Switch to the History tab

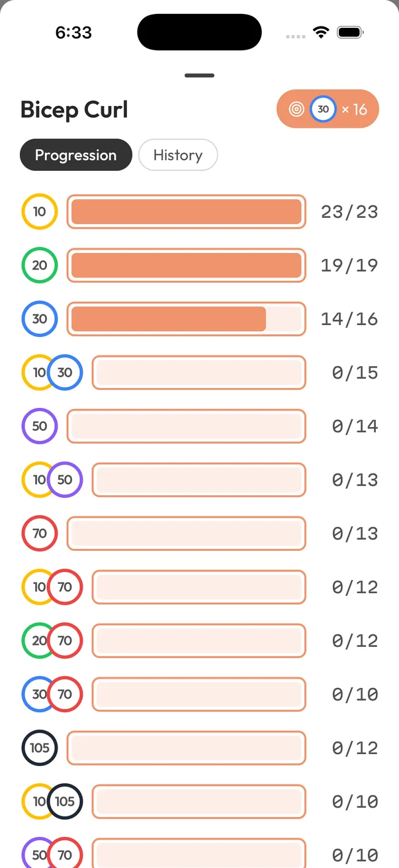point(178,154)
